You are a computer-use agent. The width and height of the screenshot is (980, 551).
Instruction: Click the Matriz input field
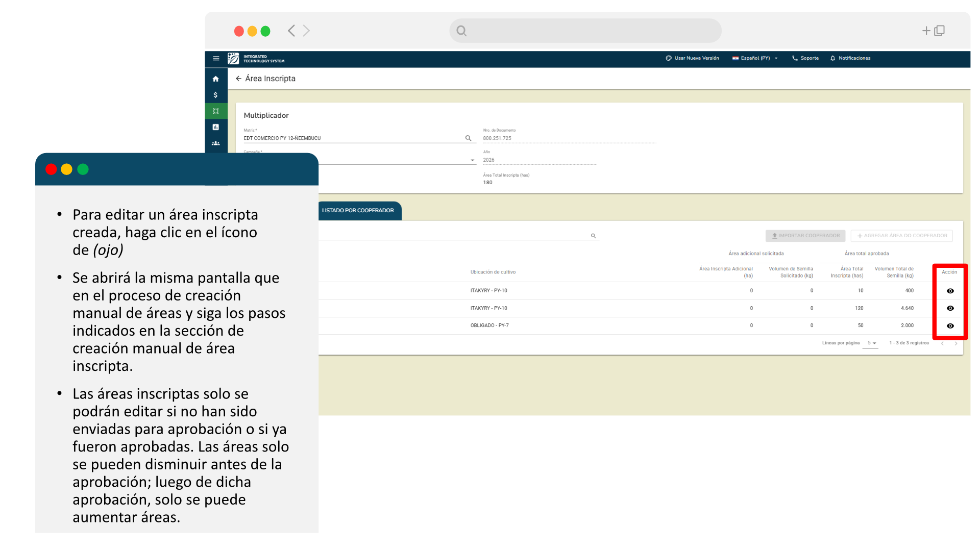coord(353,138)
